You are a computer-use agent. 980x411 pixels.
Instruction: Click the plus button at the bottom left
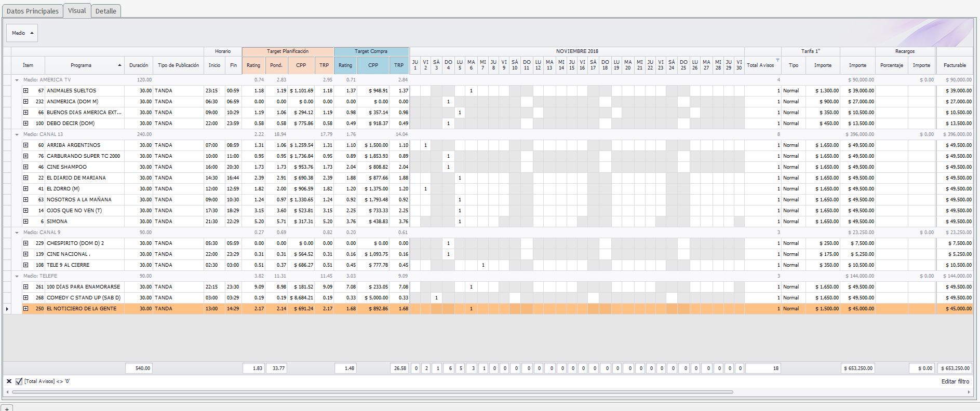[x=7, y=408]
